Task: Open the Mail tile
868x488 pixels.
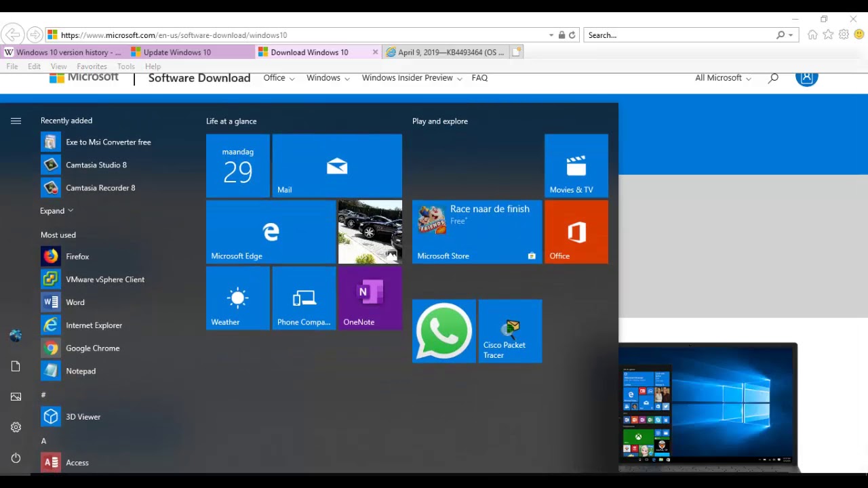Action: click(337, 166)
